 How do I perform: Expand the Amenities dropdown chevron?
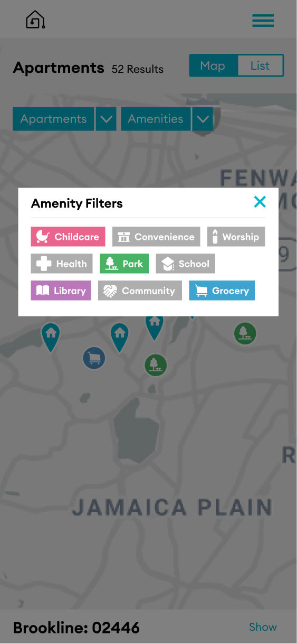tap(203, 119)
